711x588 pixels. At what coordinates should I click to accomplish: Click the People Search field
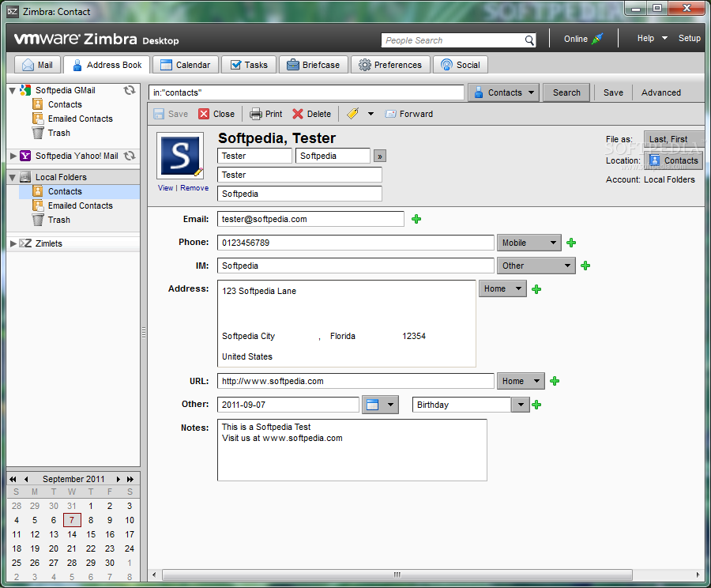[x=452, y=40]
